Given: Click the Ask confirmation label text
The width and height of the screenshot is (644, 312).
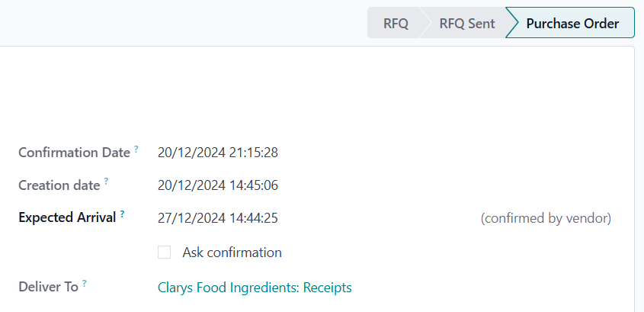Looking at the screenshot, I should click(232, 252).
